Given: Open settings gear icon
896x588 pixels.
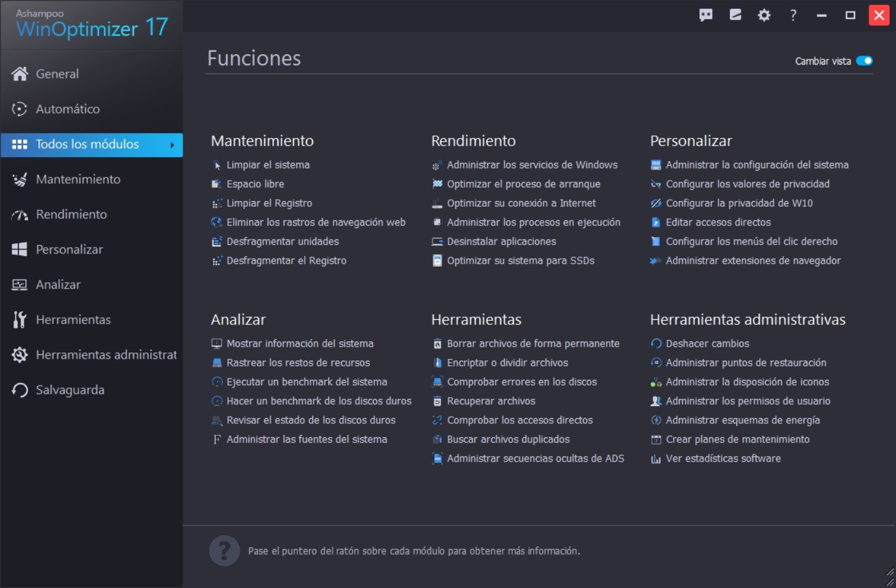Looking at the screenshot, I should click(x=764, y=15).
